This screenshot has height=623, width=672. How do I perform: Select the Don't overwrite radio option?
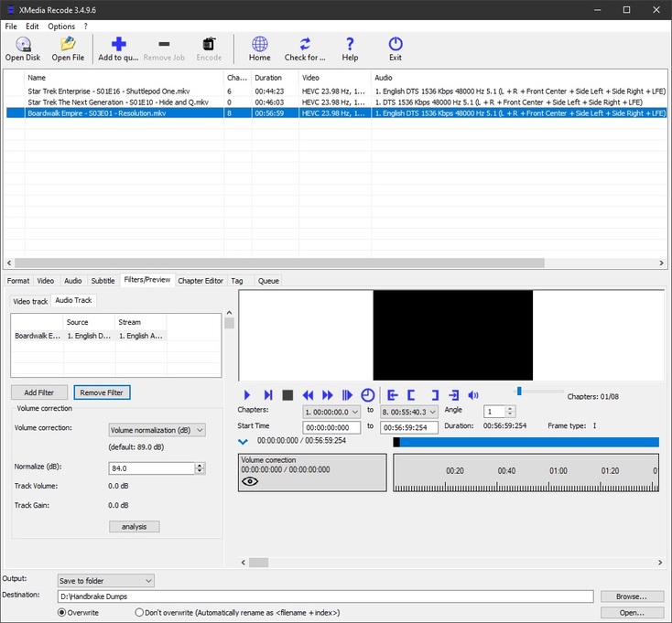tap(139, 612)
